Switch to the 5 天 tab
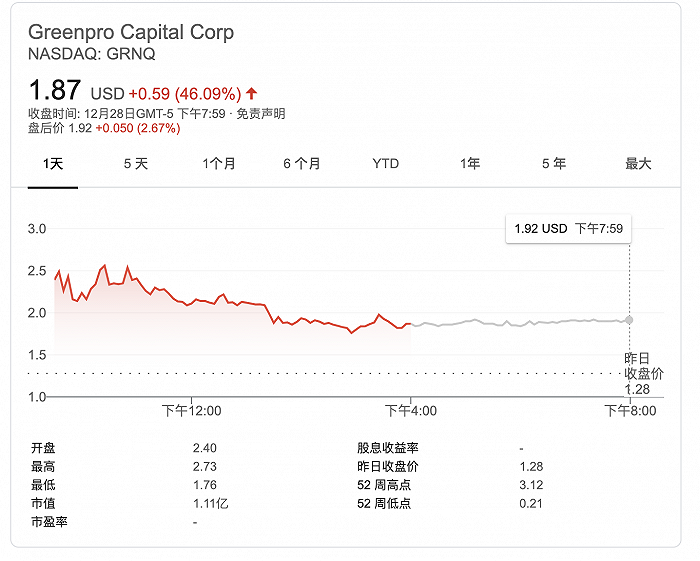The image size is (700, 561). tap(136, 163)
